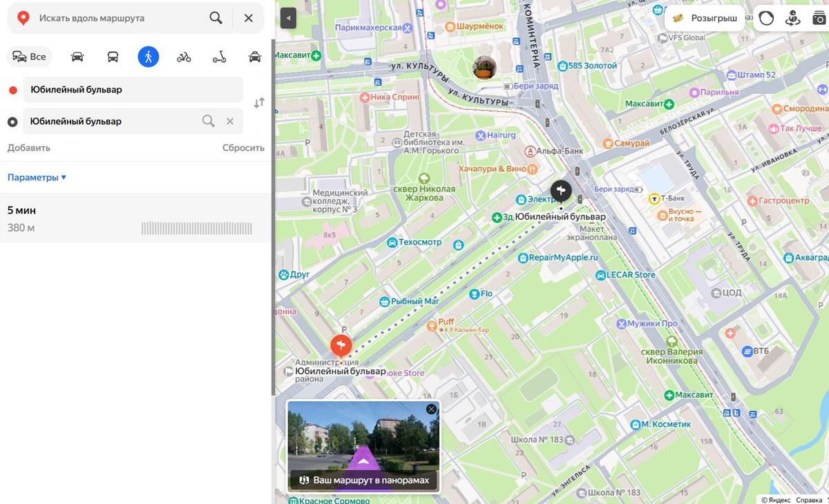Select the car route mode icon
Viewport: 829px width, 504px height.
(x=77, y=57)
